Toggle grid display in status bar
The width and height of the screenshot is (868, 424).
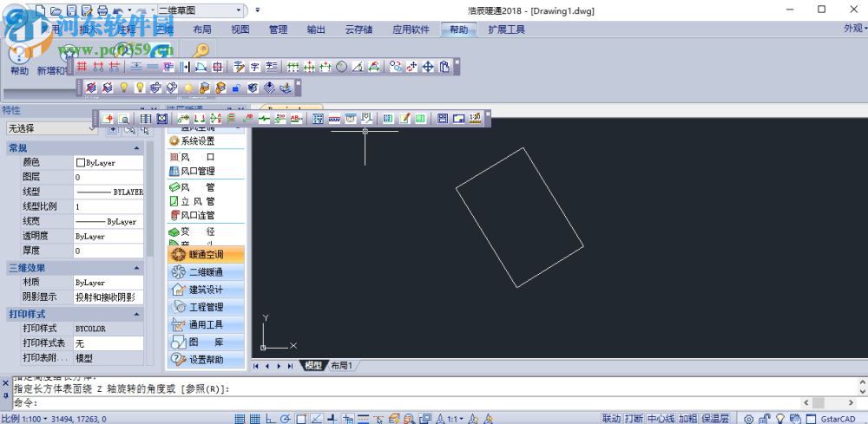tap(255, 419)
